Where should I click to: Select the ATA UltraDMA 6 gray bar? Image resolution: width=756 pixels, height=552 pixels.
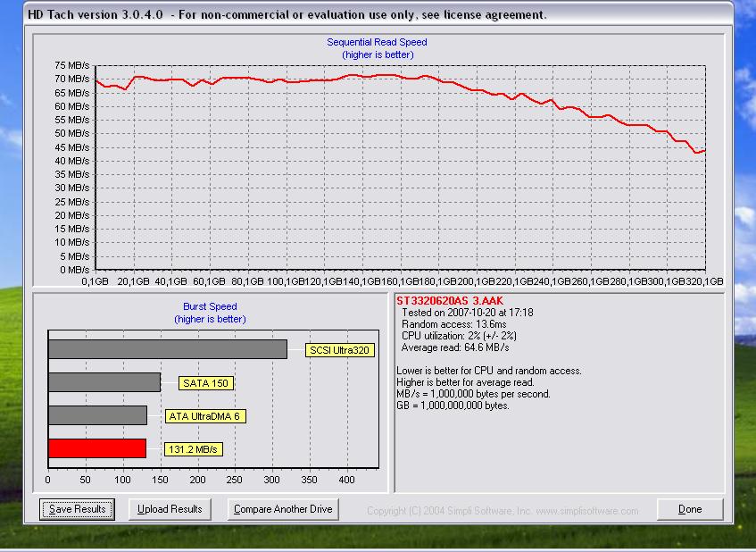[x=97, y=415]
